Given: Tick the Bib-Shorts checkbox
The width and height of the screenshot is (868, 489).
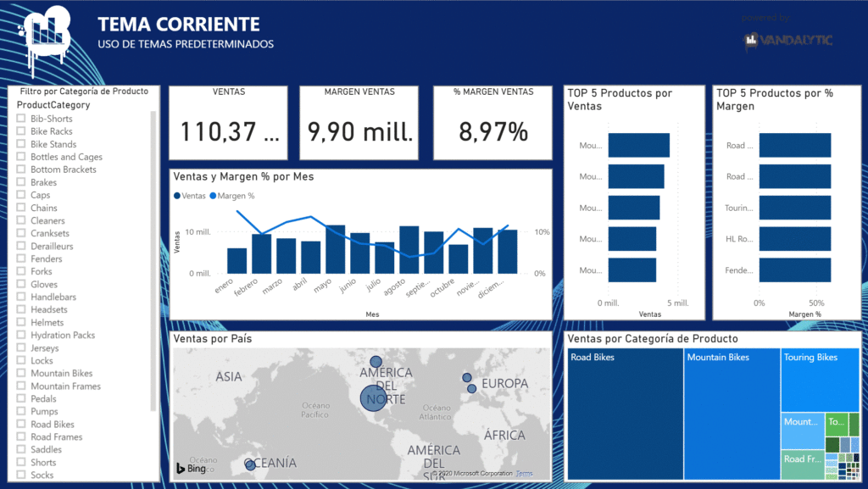Looking at the screenshot, I should coord(21,119).
